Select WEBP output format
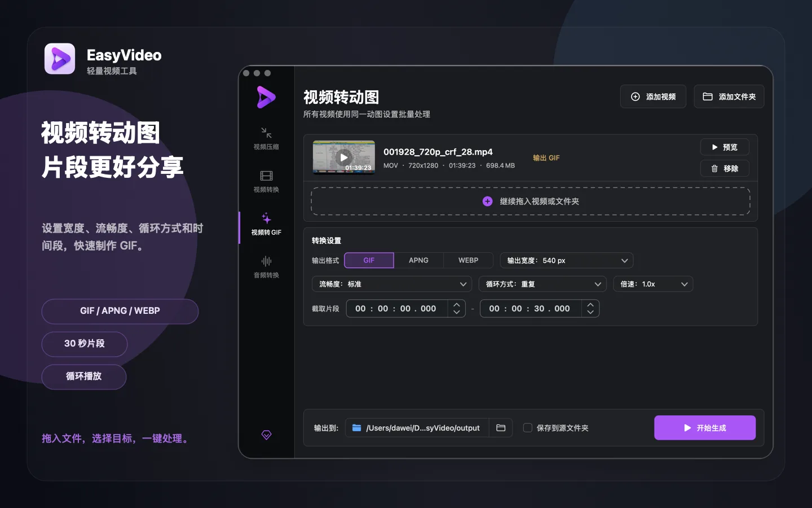 tap(468, 260)
